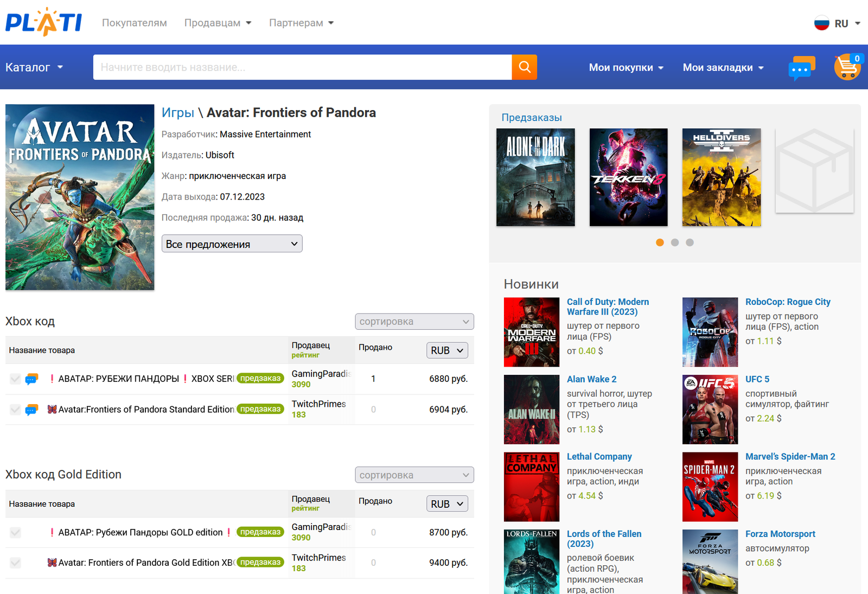Open UFC 5 cover thumbnail
Image resolution: width=868 pixels, height=594 pixels.
(710, 410)
